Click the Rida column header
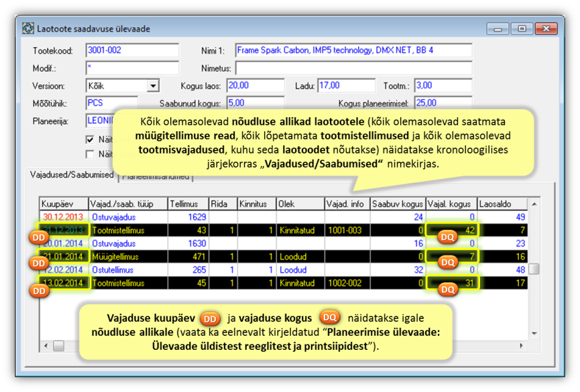This screenshot has height=392, width=580. [223, 204]
